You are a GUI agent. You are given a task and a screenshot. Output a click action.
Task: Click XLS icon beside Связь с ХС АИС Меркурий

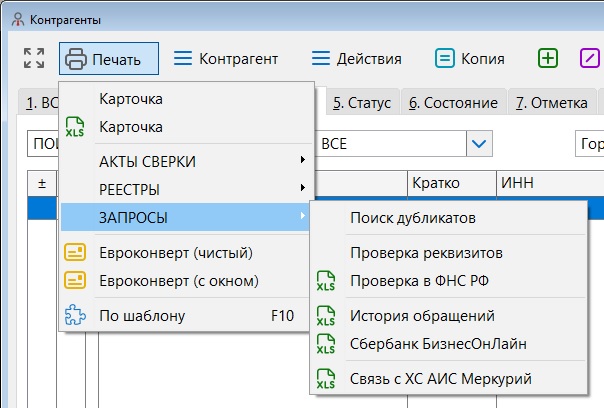(x=326, y=379)
